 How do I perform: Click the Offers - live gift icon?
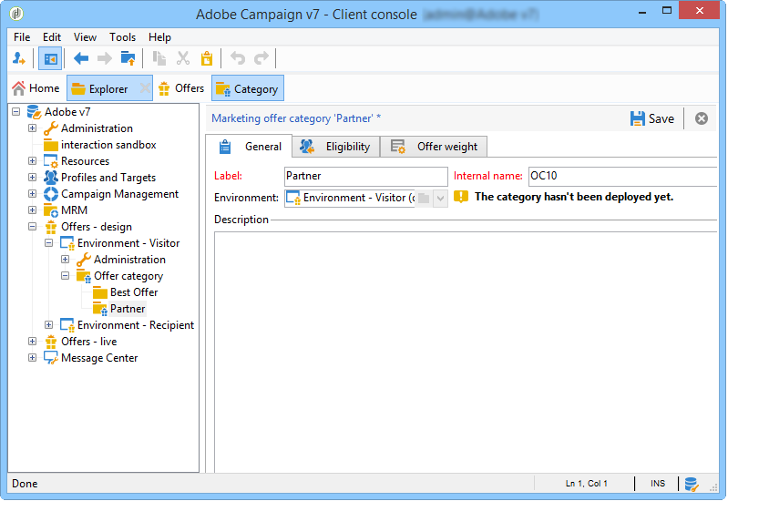(51, 342)
